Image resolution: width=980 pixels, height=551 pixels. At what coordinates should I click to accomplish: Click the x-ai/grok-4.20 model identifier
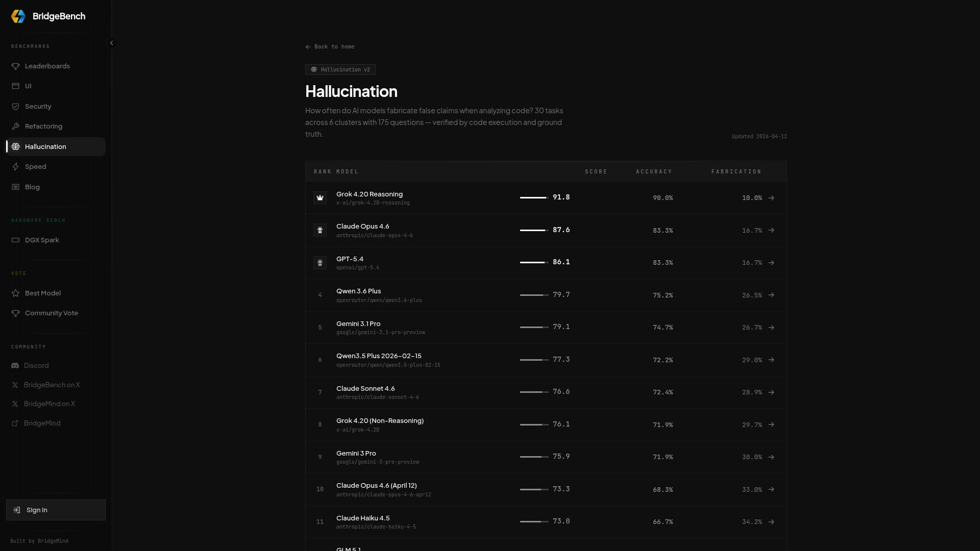[358, 430]
